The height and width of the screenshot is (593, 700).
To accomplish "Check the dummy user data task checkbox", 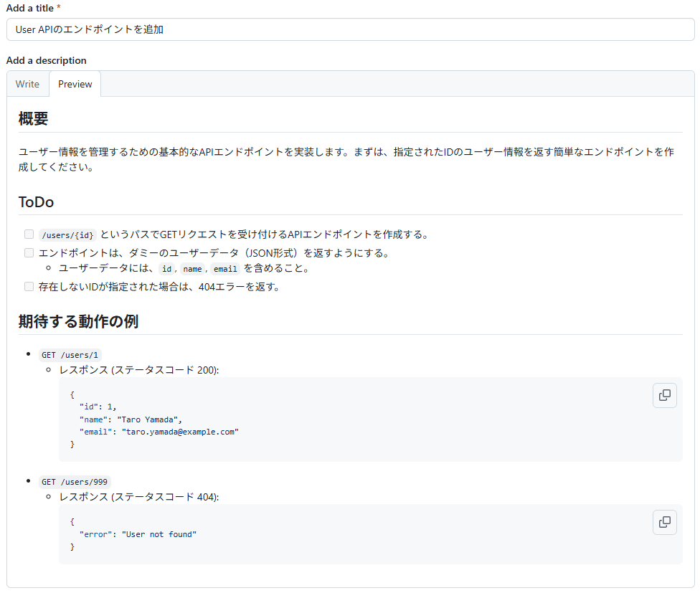I will (x=29, y=252).
